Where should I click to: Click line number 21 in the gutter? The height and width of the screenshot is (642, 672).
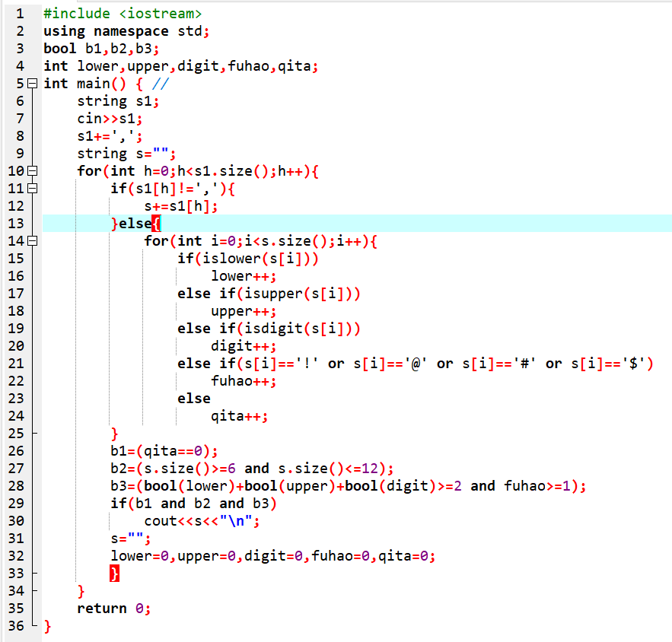[16, 364]
